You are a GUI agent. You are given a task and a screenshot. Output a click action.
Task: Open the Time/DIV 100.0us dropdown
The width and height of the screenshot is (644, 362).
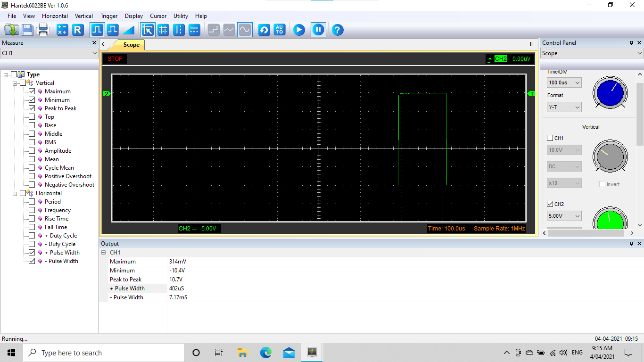tap(564, 82)
